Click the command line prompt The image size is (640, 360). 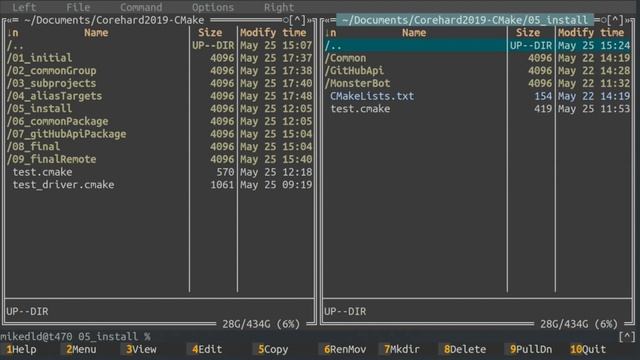(x=76, y=337)
